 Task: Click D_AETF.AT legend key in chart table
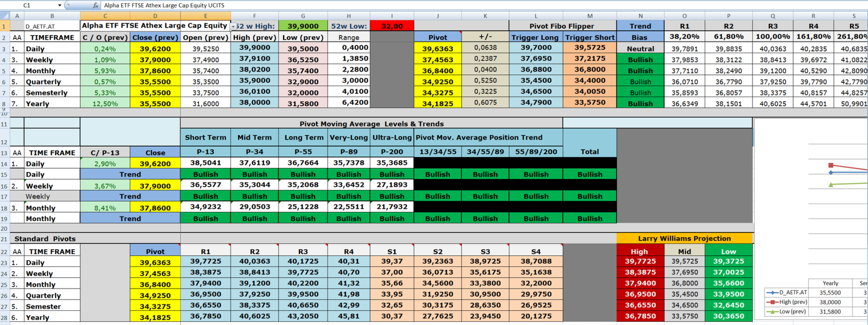pos(773,292)
